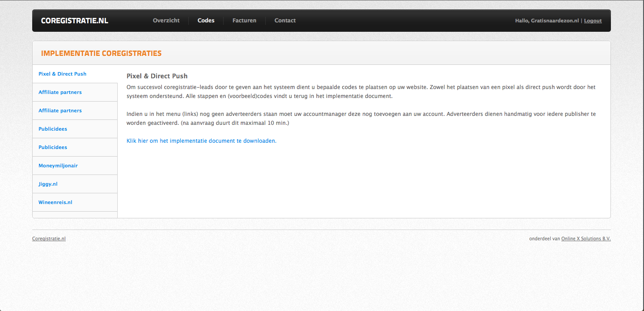Click the Logout link
644x311 pixels.
pos(593,21)
